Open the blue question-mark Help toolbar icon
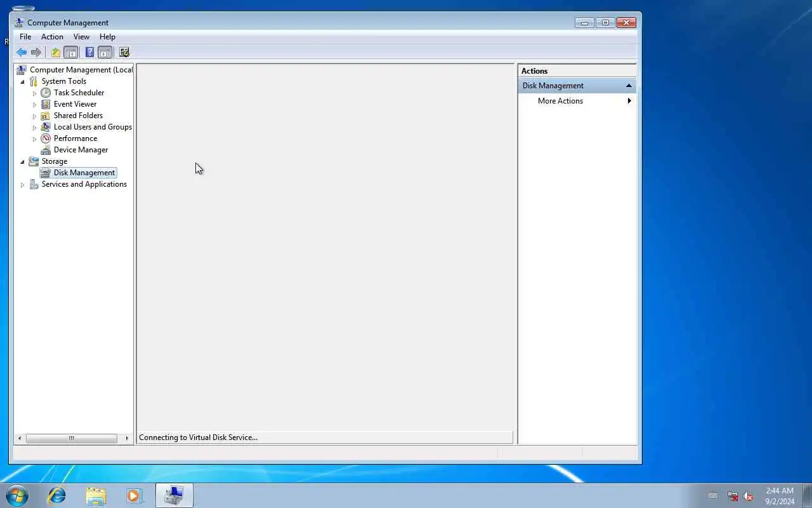 pos(89,52)
